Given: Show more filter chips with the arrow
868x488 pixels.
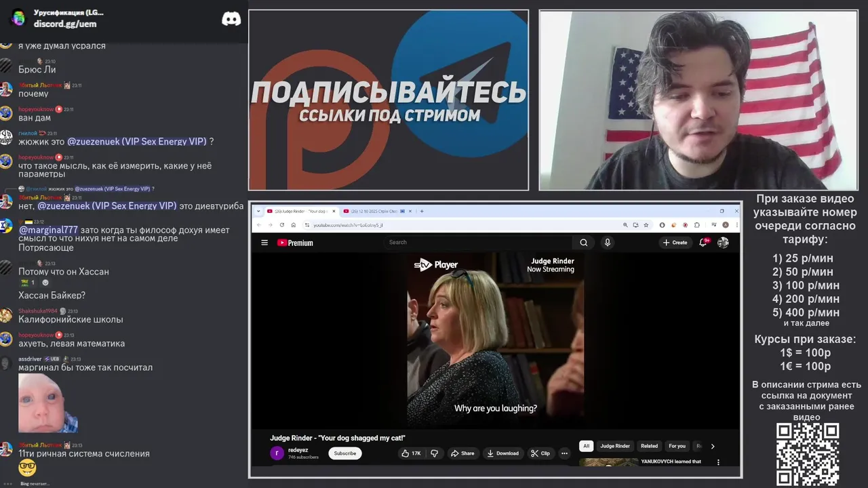Looking at the screenshot, I should 712,446.
